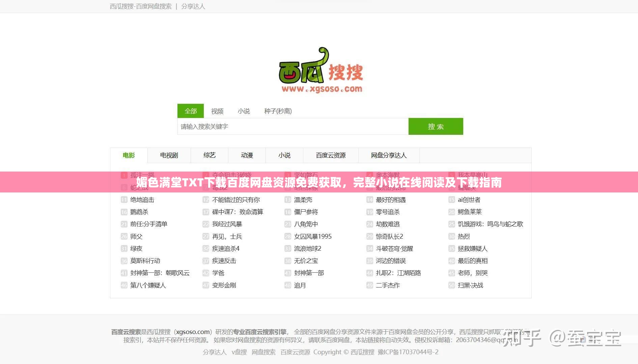Image resolution: width=638 pixels, height=364 pixels.
Task: Open movie 温柔壳
Action: click(303, 200)
